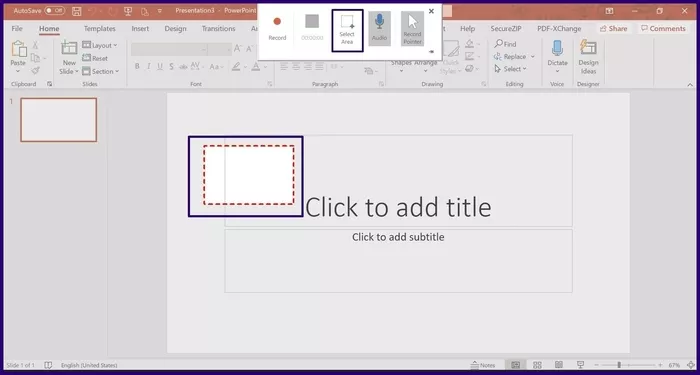Image resolution: width=700 pixels, height=375 pixels.
Task: Click the Reset slide button
Action: [x=95, y=58]
